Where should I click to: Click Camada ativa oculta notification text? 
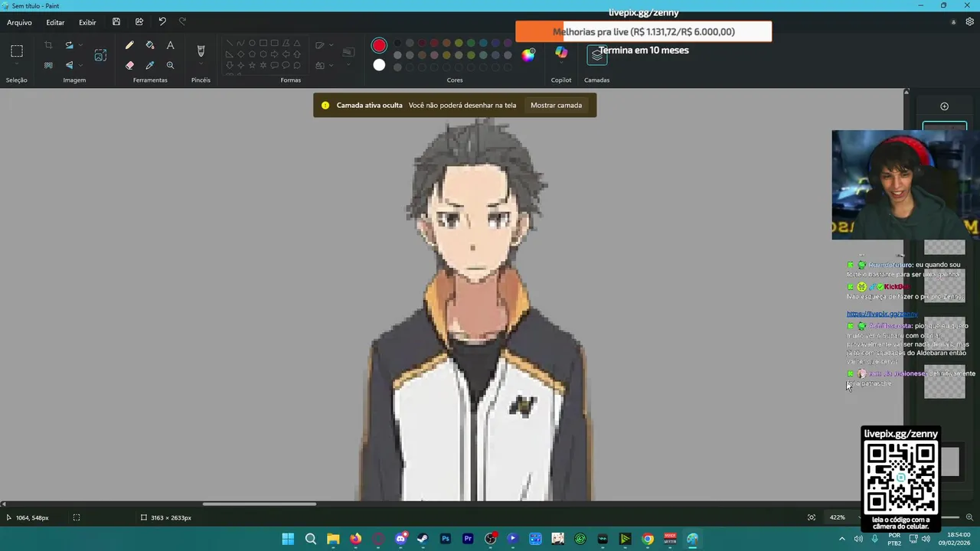click(369, 105)
